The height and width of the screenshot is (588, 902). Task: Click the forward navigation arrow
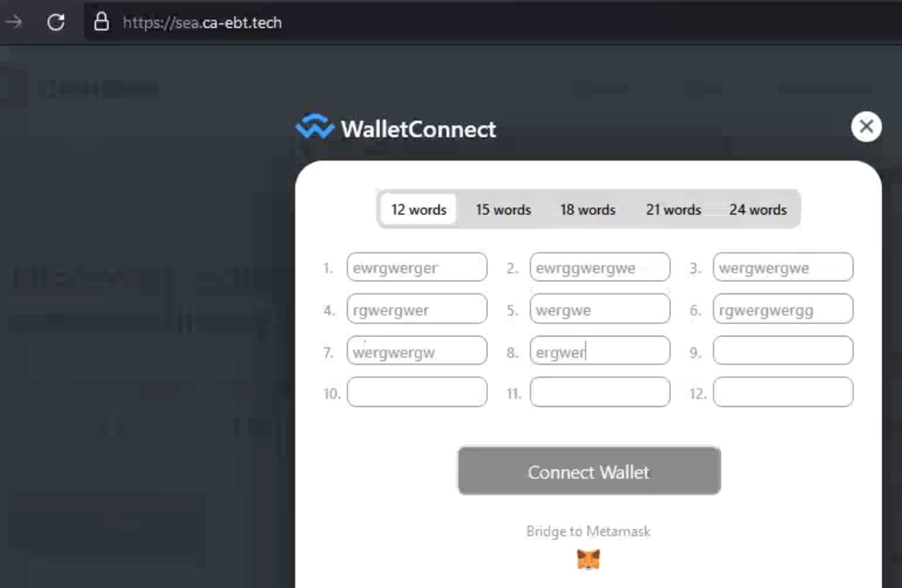pyautogui.click(x=14, y=22)
